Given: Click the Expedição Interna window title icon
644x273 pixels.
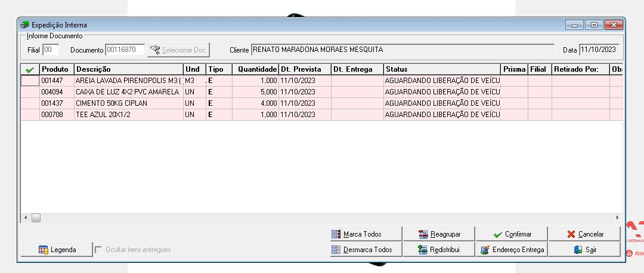Looking at the screenshot, I should (24, 24).
